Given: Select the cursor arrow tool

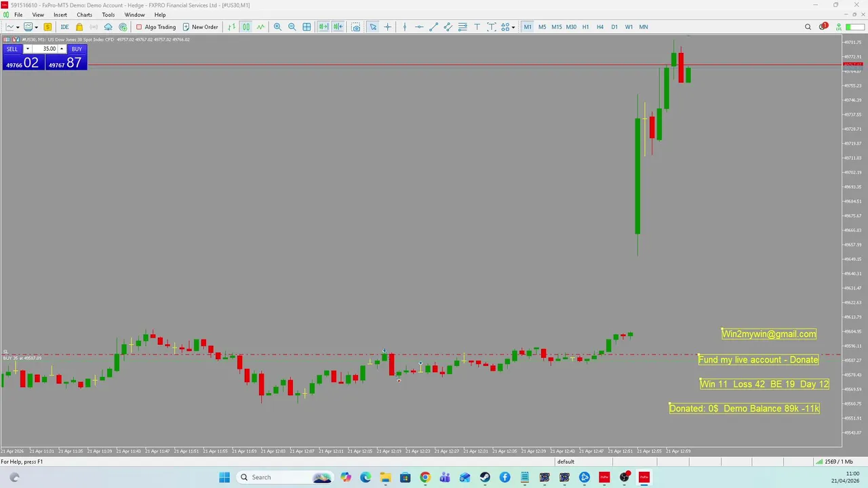Looking at the screenshot, I should pos(373,27).
